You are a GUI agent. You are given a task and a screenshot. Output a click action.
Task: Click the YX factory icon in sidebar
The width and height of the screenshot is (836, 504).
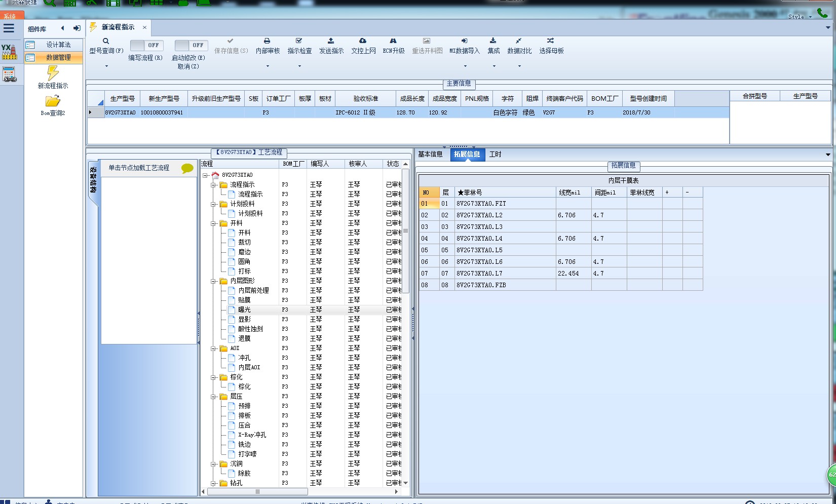(9, 52)
